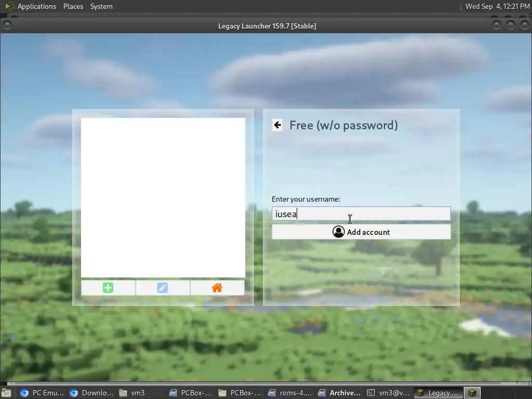532x399 pixels.
Task: Click the back arrow beside Free (w/o password)
Action: coord(277,125)
